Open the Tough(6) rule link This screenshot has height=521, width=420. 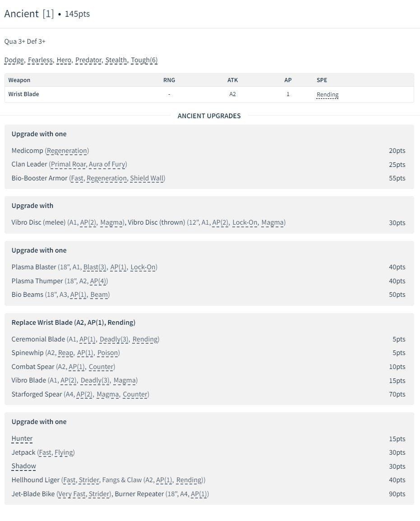pos(144,60)
